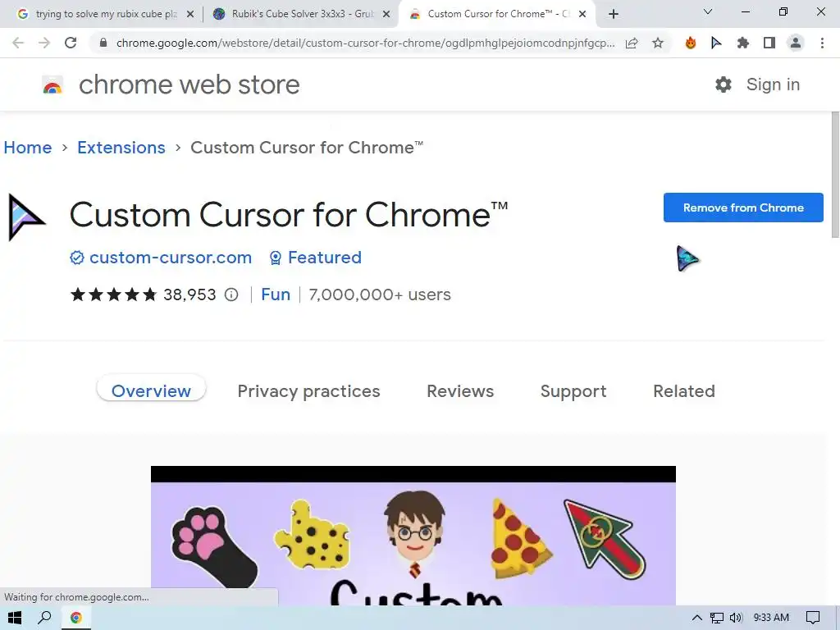Open the Windows Start menu
This screenshot has height=630, width=840.
coord(15,618)
